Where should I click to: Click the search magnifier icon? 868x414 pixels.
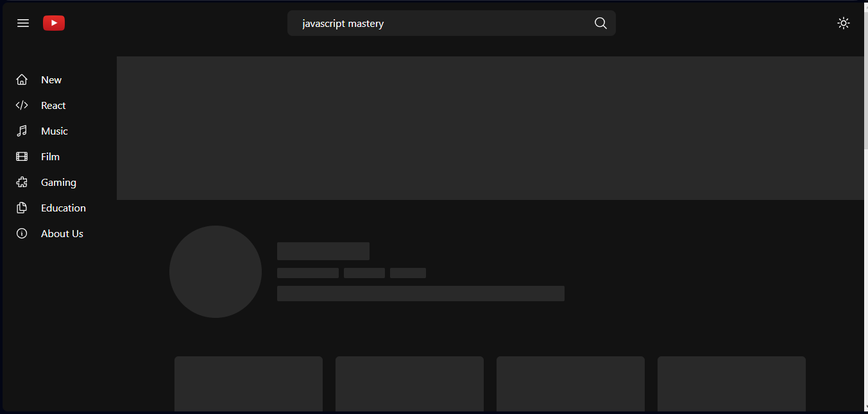600,23
